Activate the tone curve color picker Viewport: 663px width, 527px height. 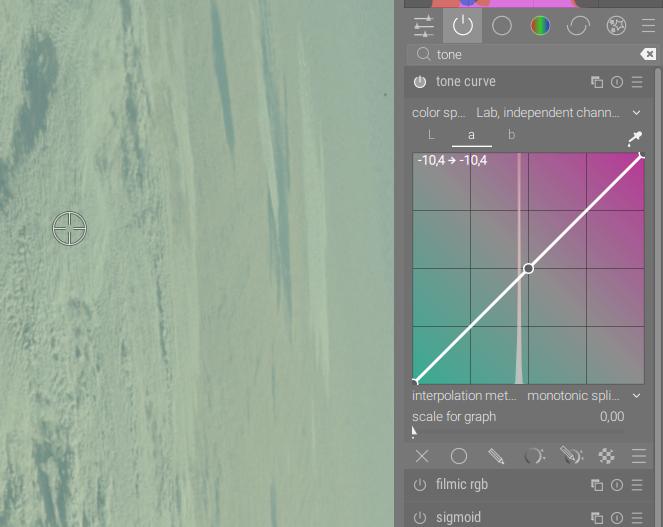point(635,138)
